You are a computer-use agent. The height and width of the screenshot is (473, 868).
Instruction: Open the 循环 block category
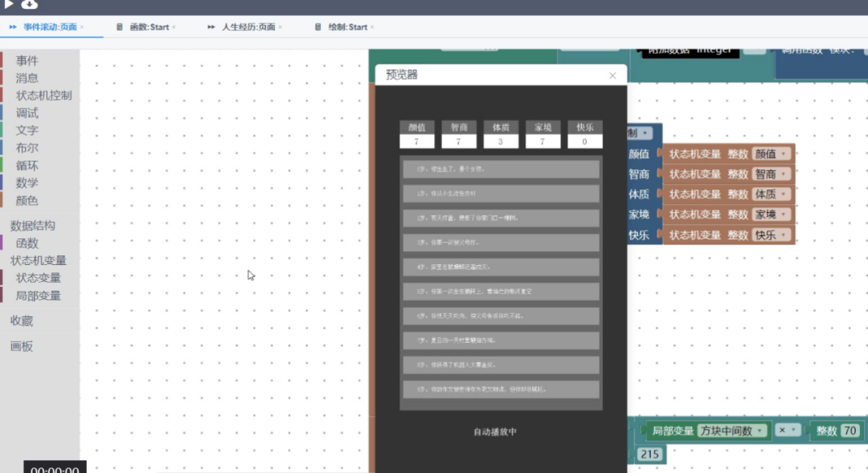27,165
